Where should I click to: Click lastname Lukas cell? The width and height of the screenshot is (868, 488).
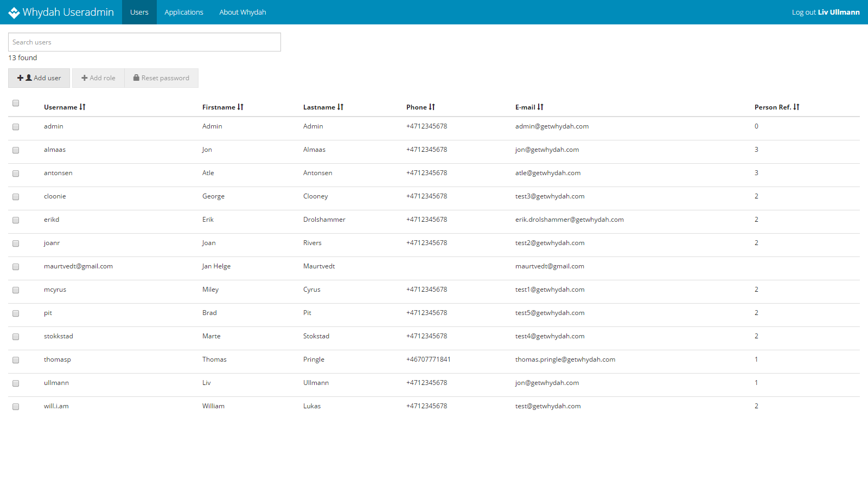tap(312, 406)
